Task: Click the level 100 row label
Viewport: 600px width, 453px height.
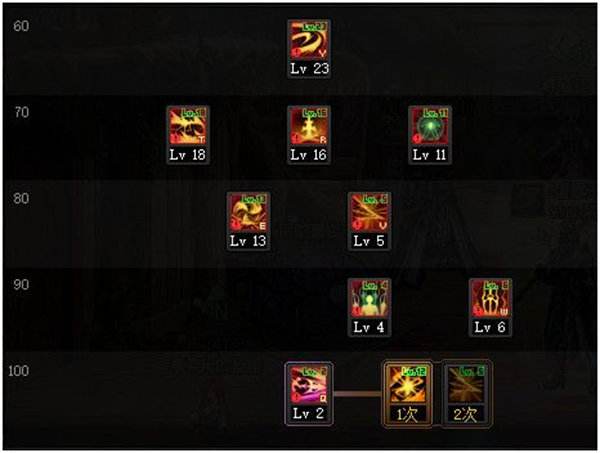Action: click(18, 371)
